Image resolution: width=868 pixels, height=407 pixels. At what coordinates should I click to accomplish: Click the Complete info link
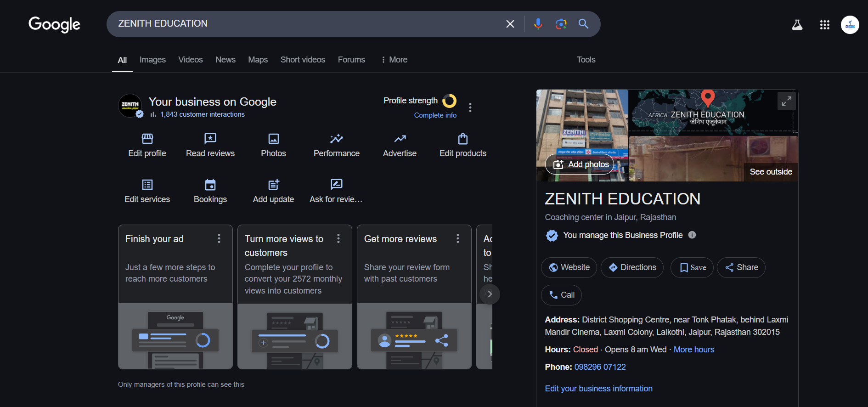(x=435, y=115)
